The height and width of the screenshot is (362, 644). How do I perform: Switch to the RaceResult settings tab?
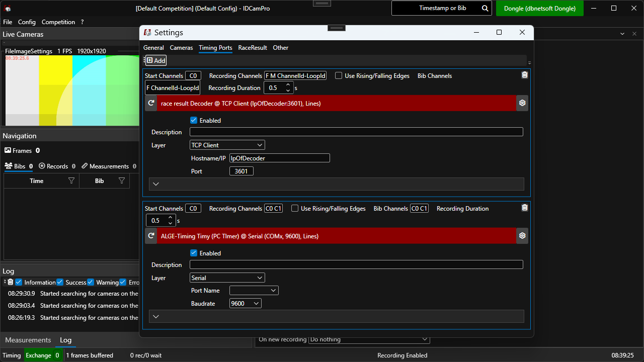click(x=253, y=48)
